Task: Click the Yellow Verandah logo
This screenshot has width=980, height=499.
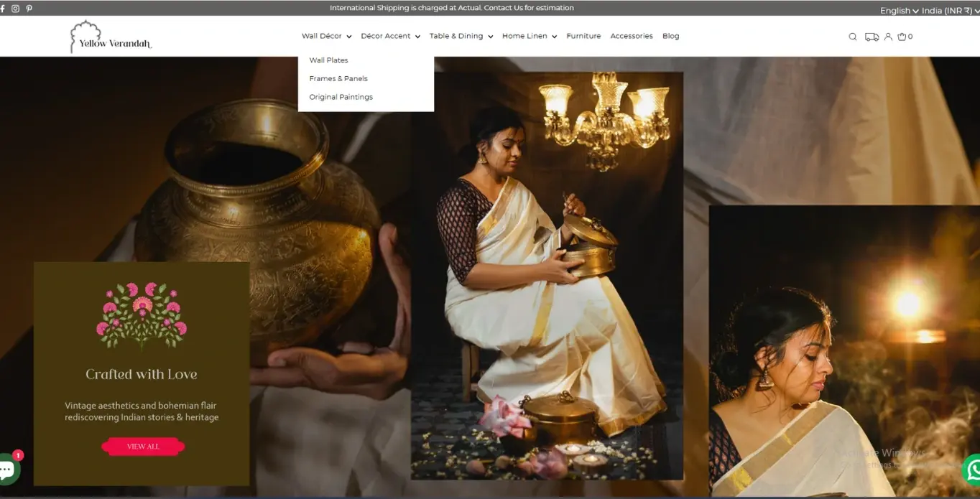Action: [111, 37]
